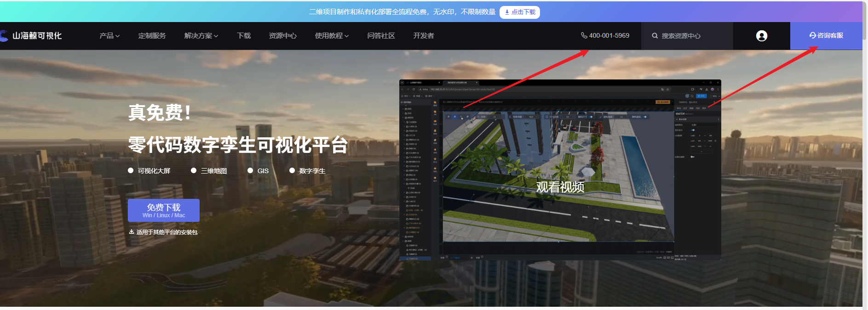This screenshot has width=868, height=310.
Task: Go to the 下载 nav item
Action: [x=244, y=36]
